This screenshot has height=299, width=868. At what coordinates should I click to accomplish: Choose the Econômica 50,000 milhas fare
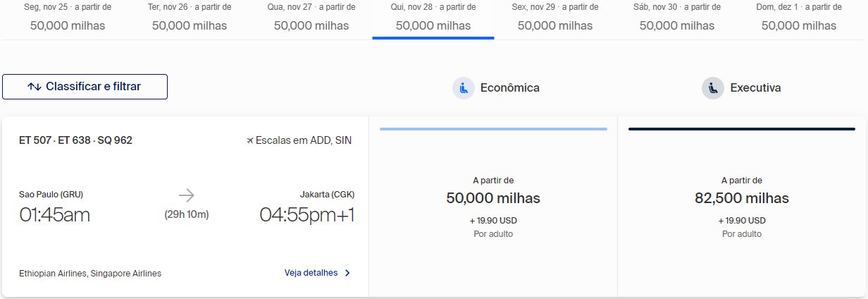click(493, 207)
